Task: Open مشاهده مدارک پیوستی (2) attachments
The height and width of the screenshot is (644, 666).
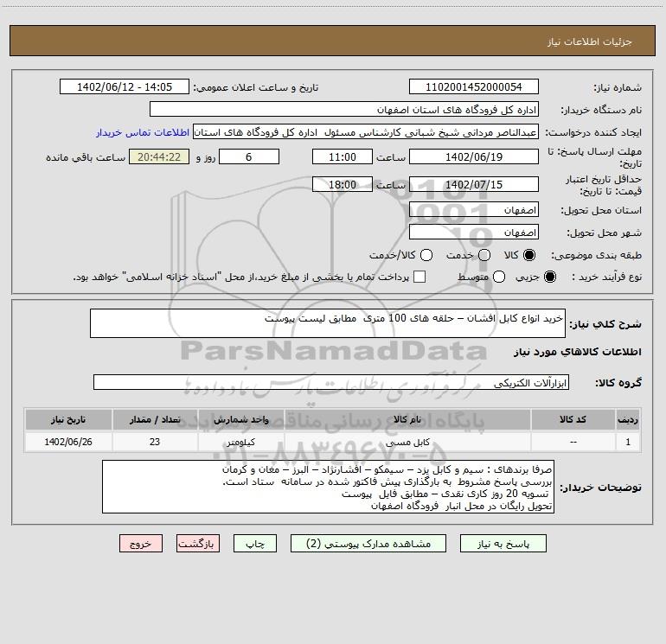Action: point(368,544)
